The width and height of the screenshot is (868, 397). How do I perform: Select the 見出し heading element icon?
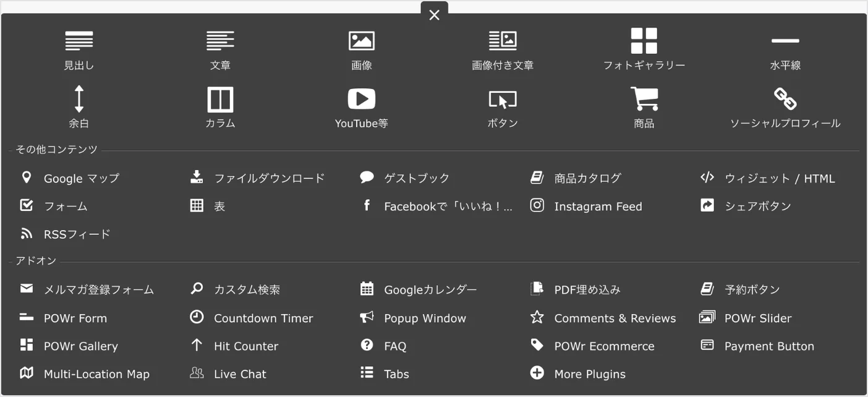(x=79, y=41)
